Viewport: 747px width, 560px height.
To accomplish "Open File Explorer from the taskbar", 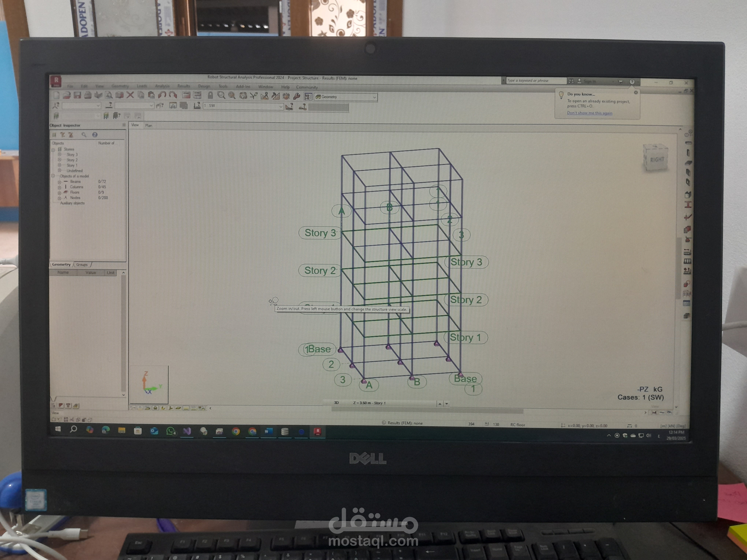I will pyautogui.click(x=122, y=430).
